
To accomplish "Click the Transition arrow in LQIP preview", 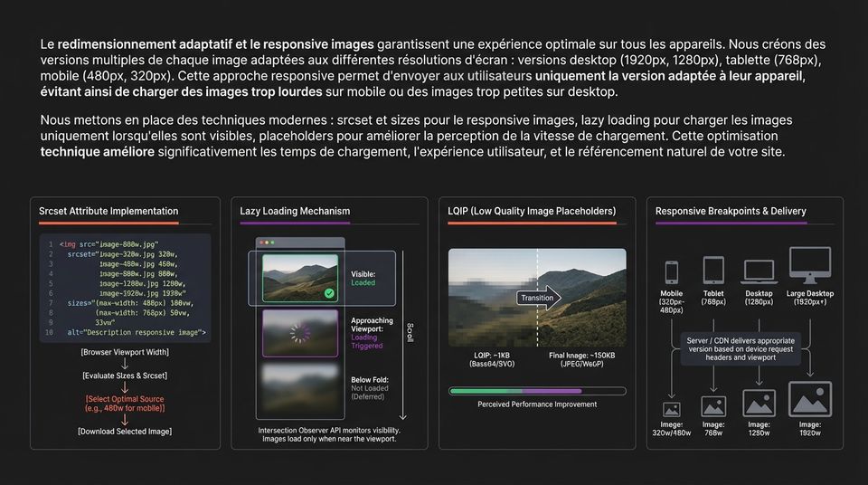I will 539,298.
